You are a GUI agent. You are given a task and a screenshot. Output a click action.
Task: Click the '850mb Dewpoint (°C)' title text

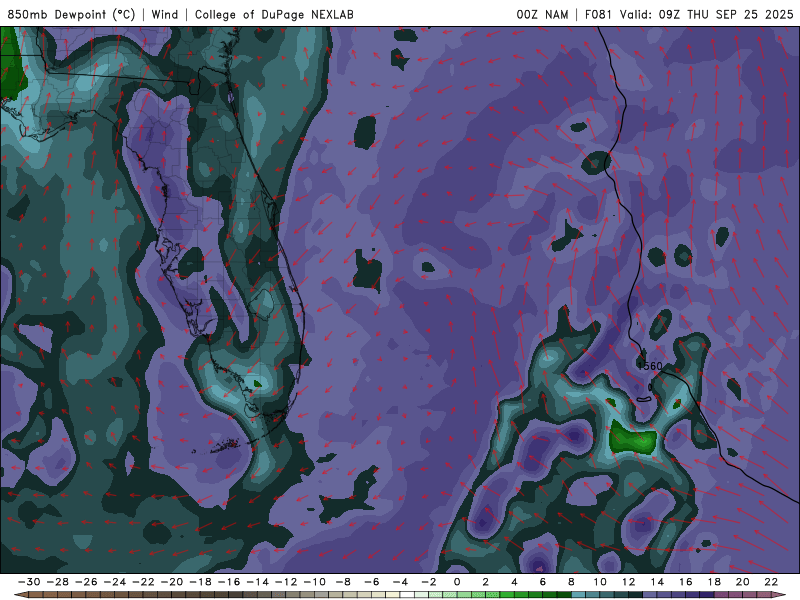coord(71,15)
